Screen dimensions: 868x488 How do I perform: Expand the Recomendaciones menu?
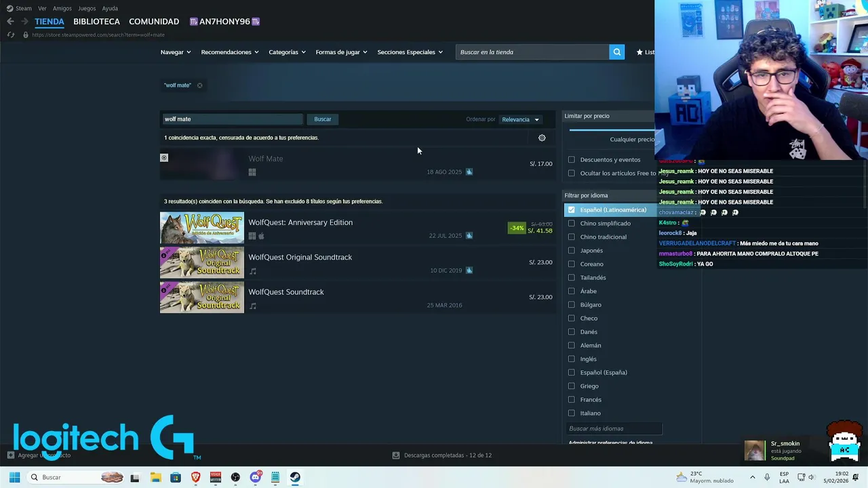[x=230, y=52]
